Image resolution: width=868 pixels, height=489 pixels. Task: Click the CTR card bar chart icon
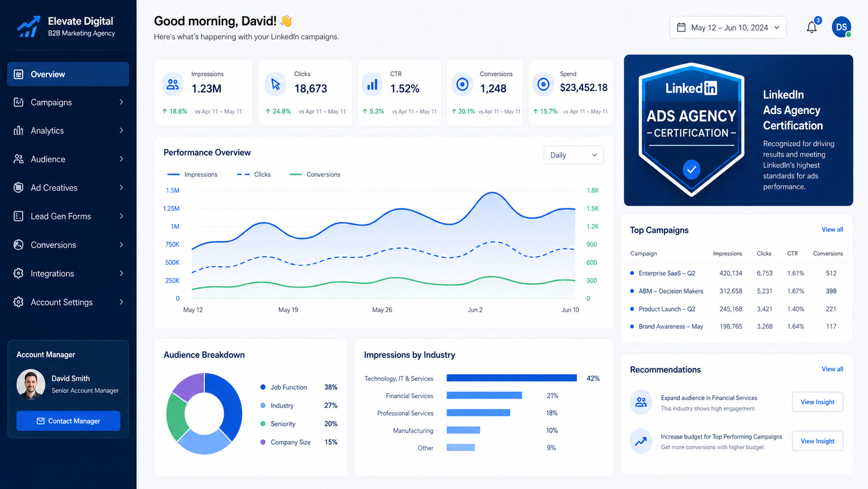[372, 84]
